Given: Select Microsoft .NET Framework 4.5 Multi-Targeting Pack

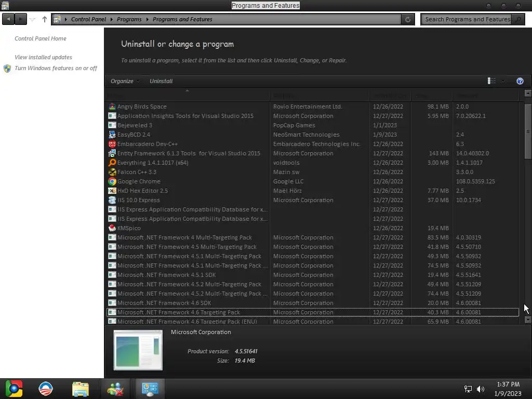Looking at the screenshot, I should click(312, 247).
